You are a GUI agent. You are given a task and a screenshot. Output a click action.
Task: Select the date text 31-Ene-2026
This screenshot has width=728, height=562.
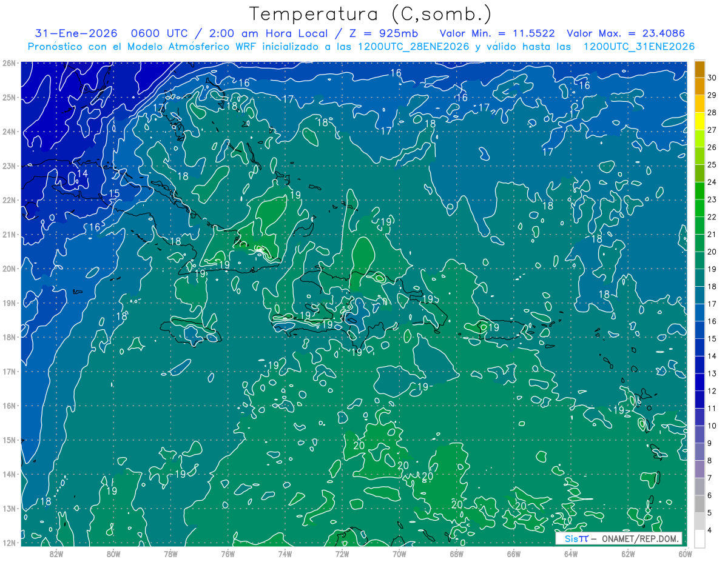[75, 33]
